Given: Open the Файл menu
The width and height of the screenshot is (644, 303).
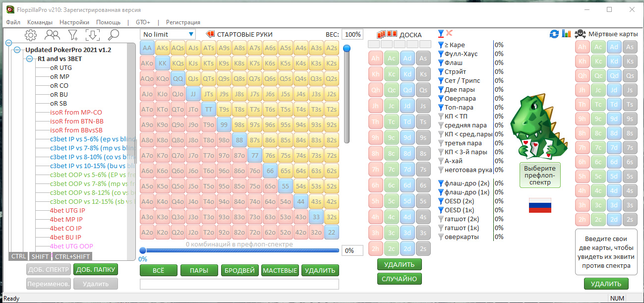Looking at the screenshot, I should pyautogui.click(x=13, y=22).
